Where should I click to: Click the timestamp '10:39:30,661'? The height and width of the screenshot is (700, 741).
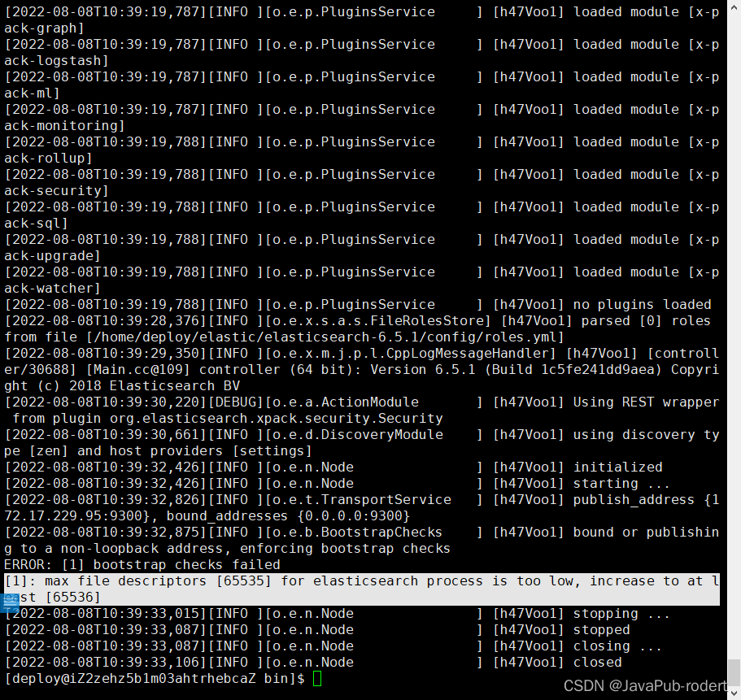click(x=155, y=435)
